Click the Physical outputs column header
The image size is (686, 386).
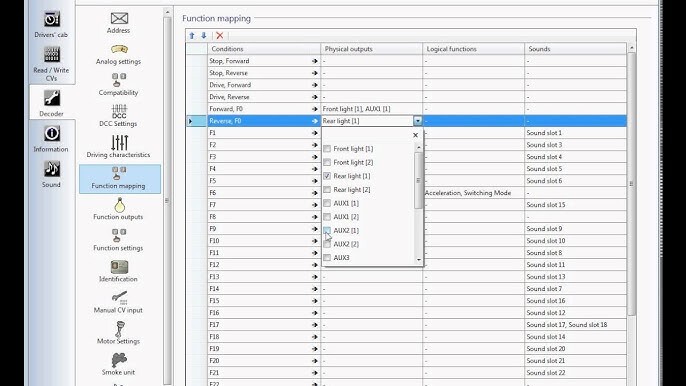tap(371, 49)
